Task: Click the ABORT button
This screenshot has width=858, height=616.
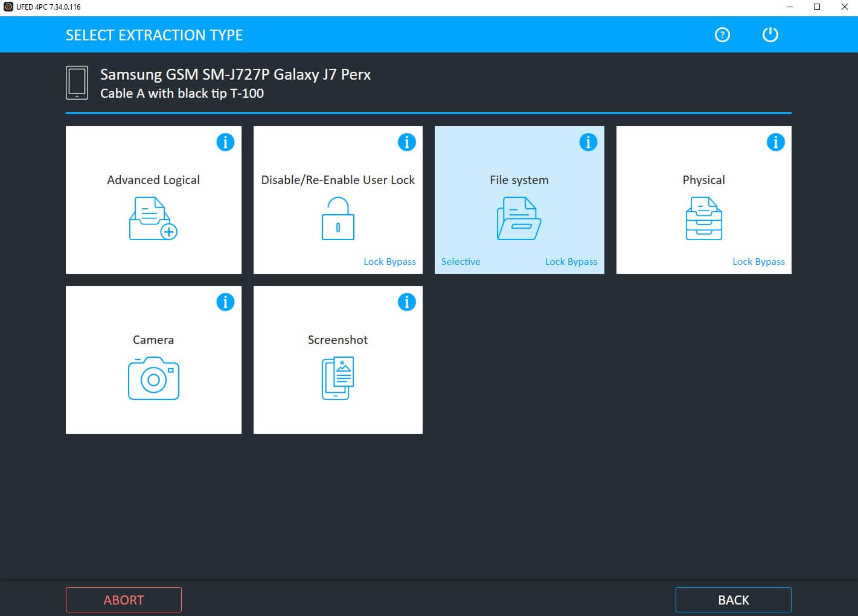Action: (124, 599)
